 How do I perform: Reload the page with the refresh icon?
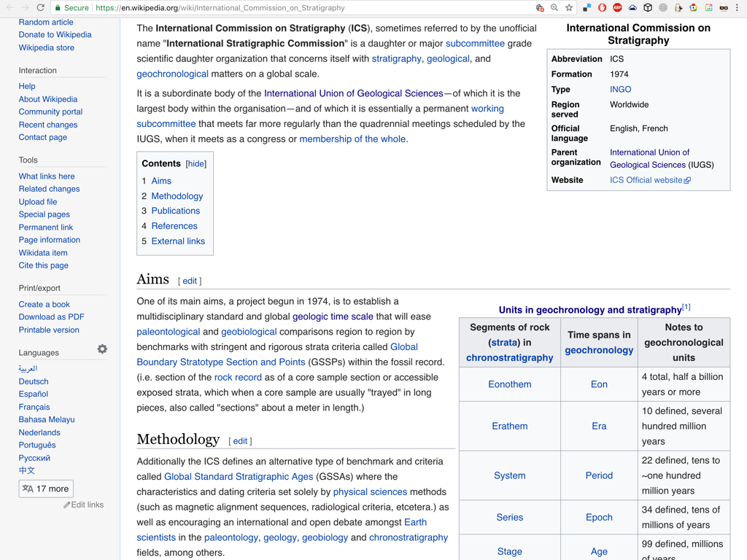[41, 7]
